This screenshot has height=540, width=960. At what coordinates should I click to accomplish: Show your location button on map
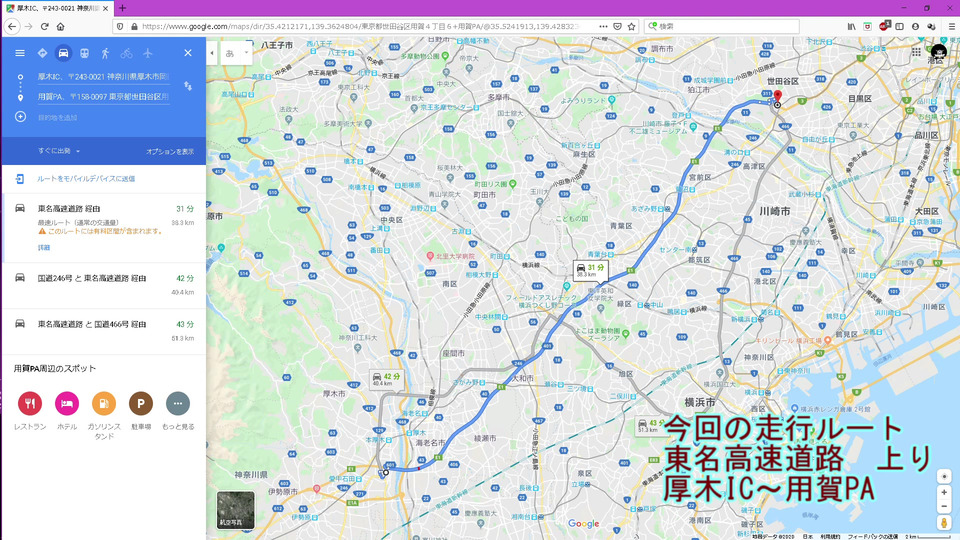[x=944, y=476]
